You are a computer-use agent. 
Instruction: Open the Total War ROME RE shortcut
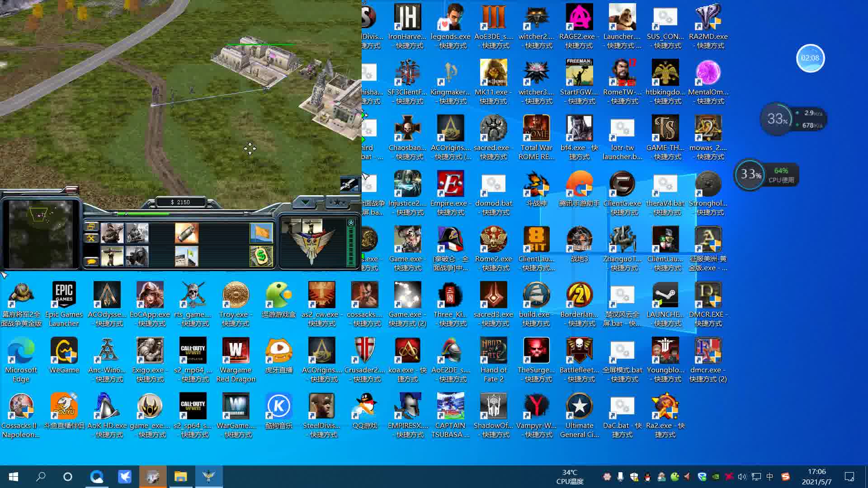tap(536, 137)
